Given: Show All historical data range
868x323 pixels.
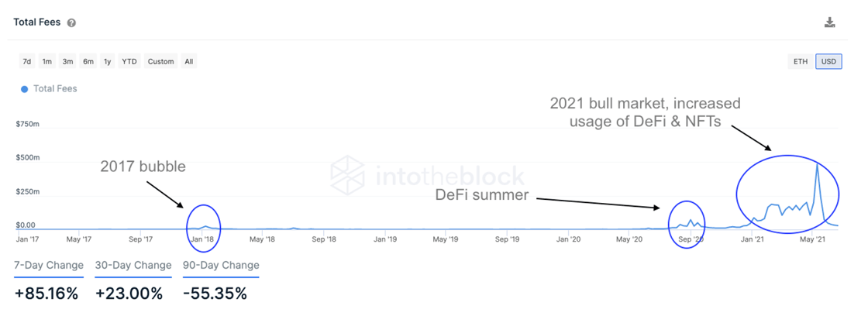Looking at the screenshot, I should [x=189, y=61].
